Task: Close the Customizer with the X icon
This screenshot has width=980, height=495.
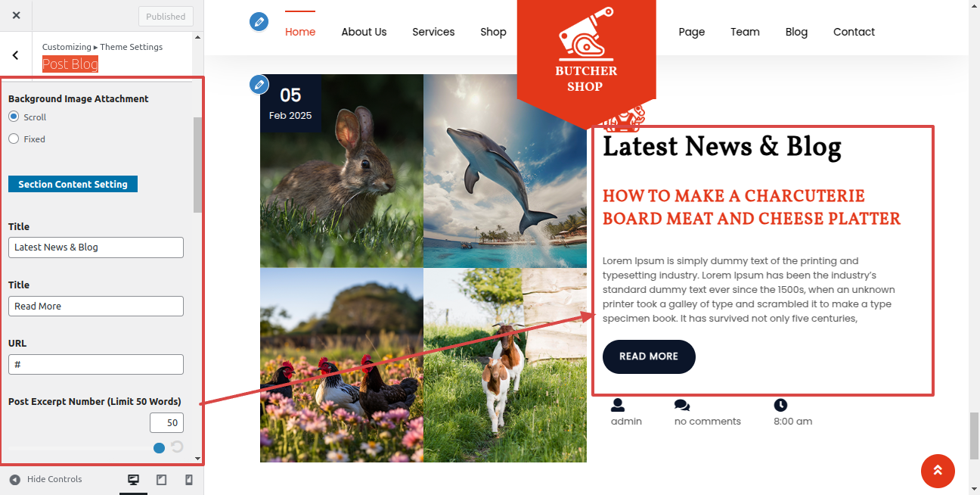Action: [16, 15]
